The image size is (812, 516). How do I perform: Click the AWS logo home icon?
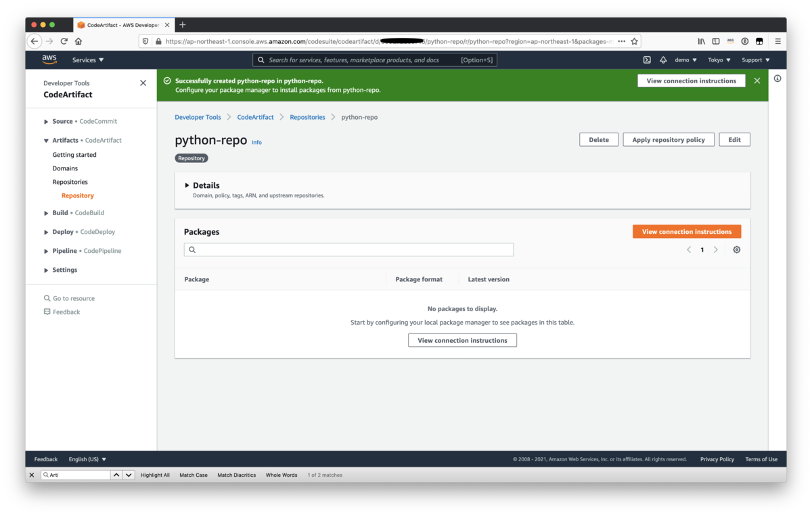tap(49, 60)
